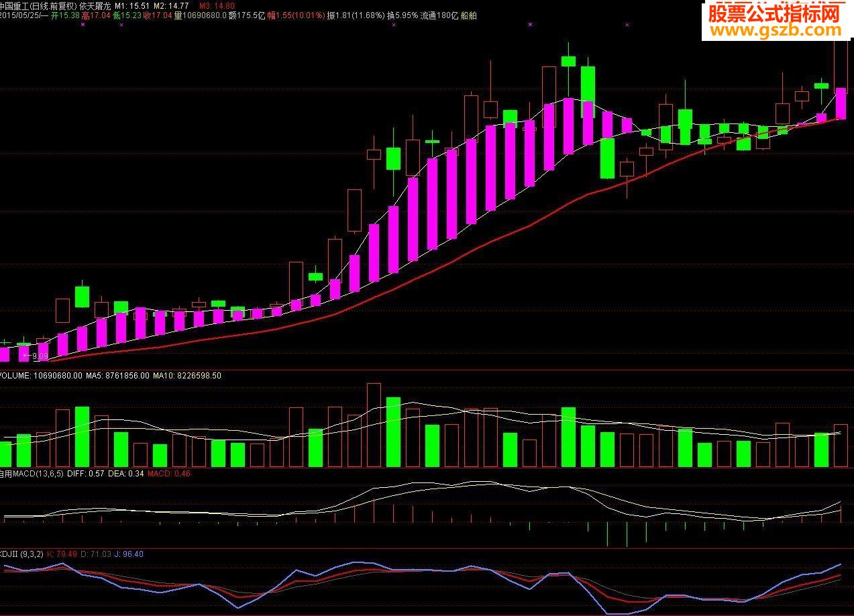Click the tallest hollow red volume bar
The image size is (854, 616).
[374, 425]
